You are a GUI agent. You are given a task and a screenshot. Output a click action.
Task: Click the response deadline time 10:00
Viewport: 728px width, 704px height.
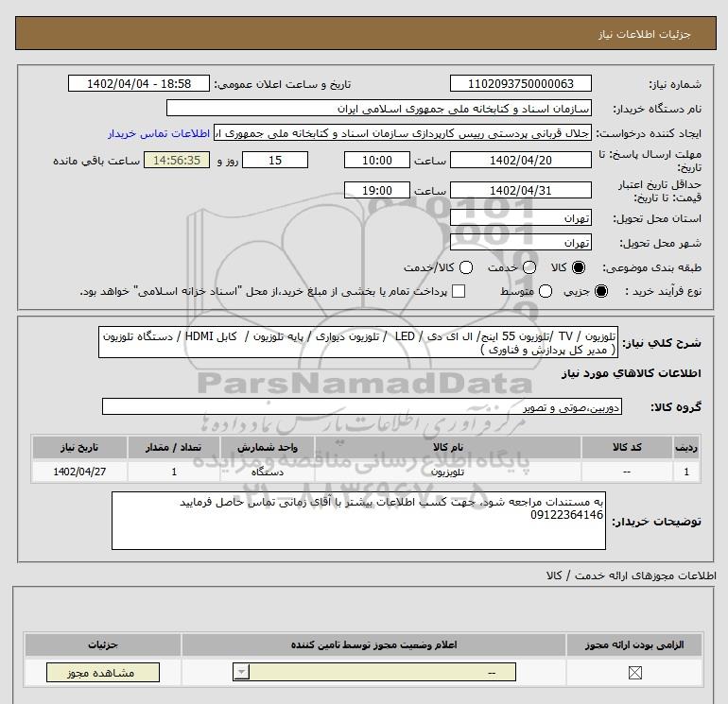tap(377, 160)
